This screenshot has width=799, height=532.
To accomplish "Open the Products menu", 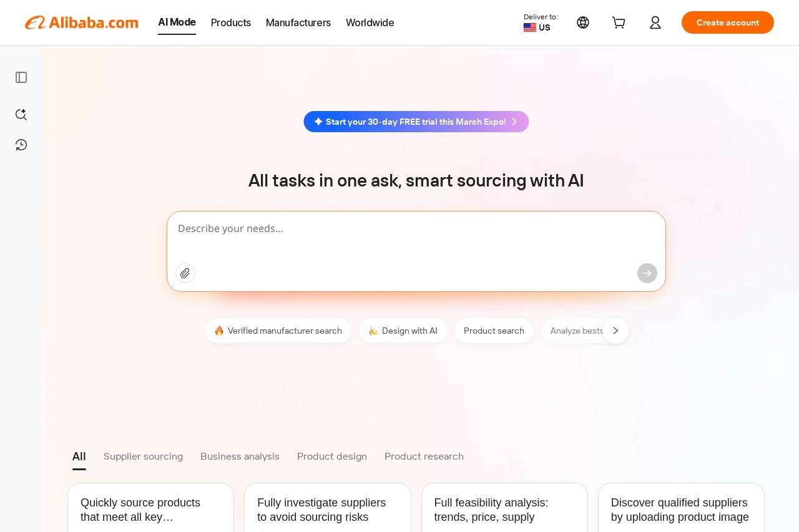I will [230, 22].
